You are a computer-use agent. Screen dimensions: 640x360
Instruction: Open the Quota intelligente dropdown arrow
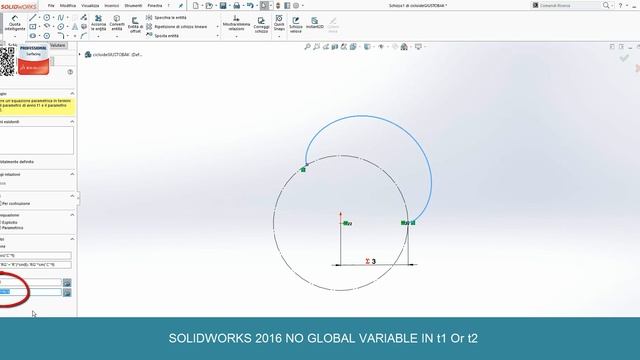click(15, 37)
